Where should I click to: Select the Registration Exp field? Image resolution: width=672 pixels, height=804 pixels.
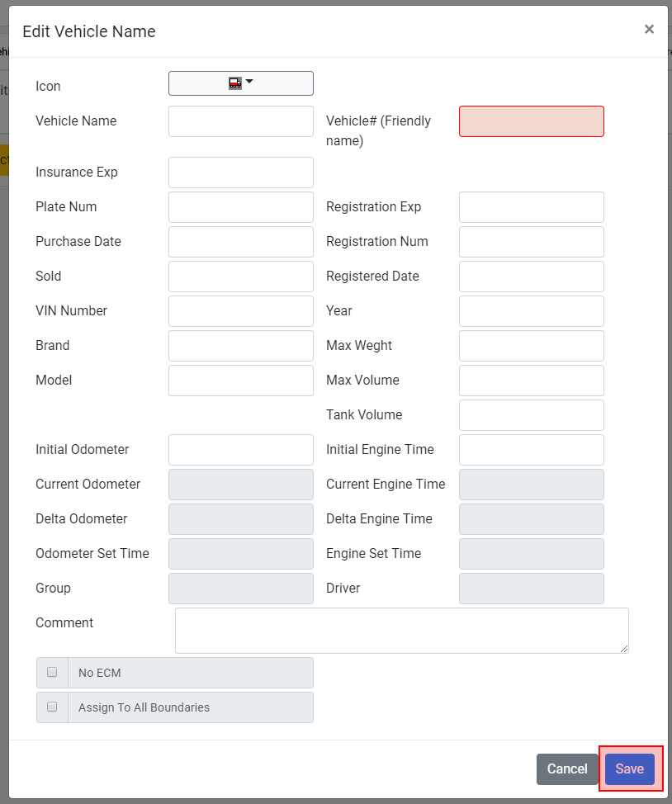pyautogui.click(x=532, y=207)
